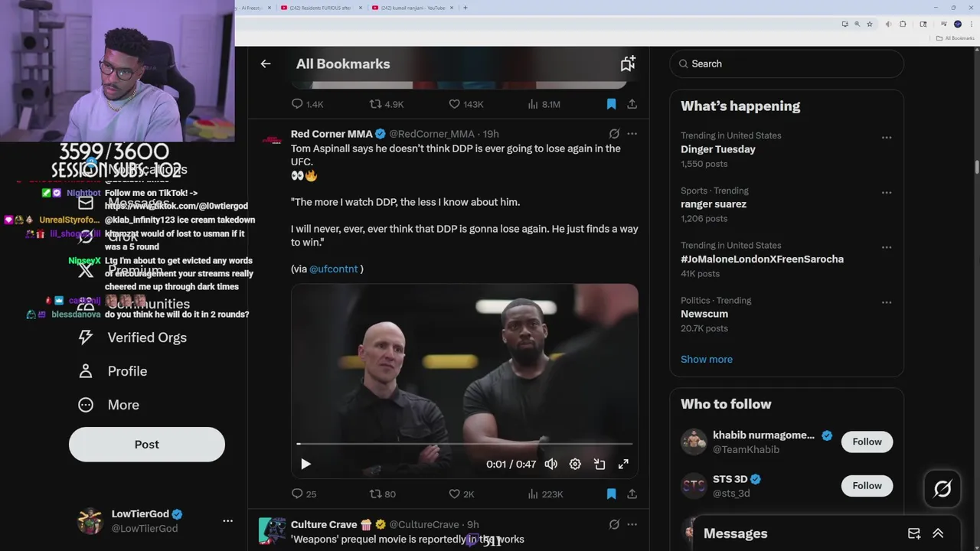Follow khabib nurmagomedov

click(x=867, y=442)
